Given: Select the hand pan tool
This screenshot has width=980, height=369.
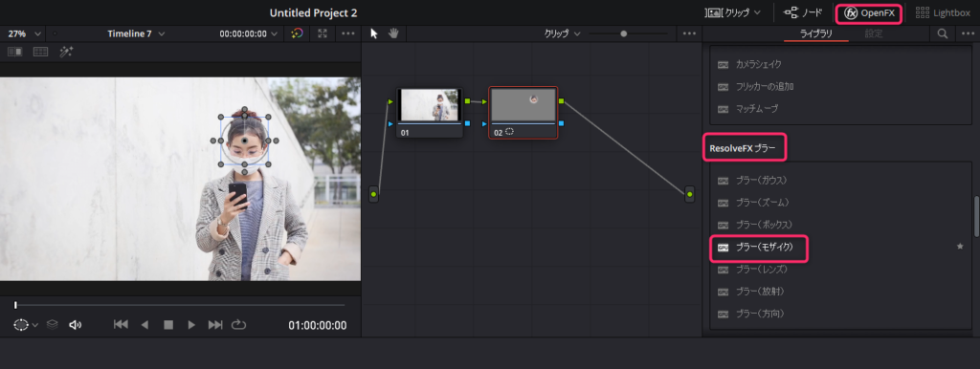Looking at the screenshot, I should pyautogui.click(x=393, y=33).
